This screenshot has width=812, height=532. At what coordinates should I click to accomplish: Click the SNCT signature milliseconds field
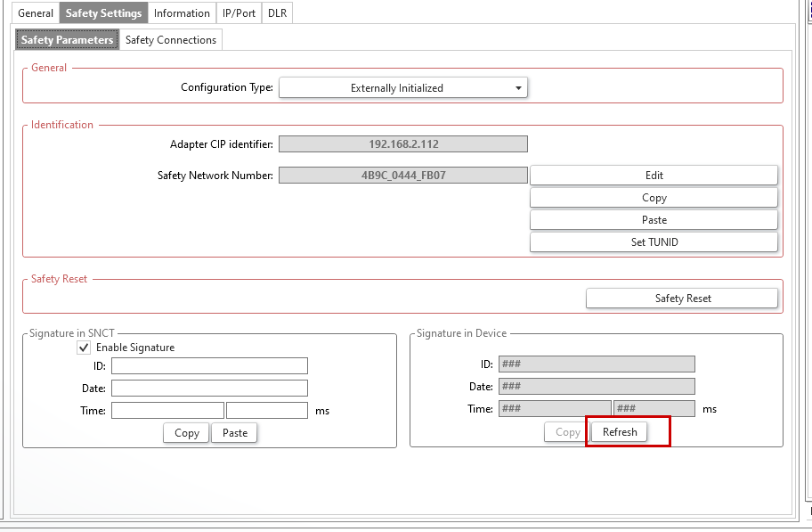tap(267, 410)
